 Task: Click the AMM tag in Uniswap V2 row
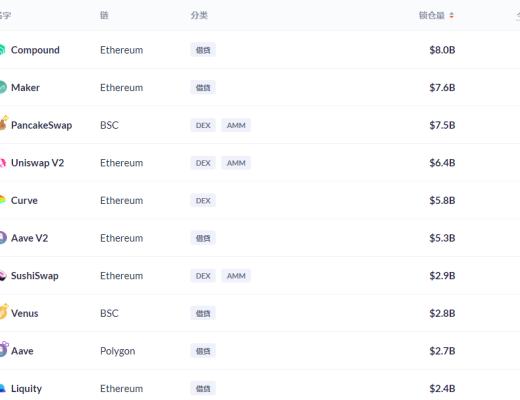click(236, 163)
